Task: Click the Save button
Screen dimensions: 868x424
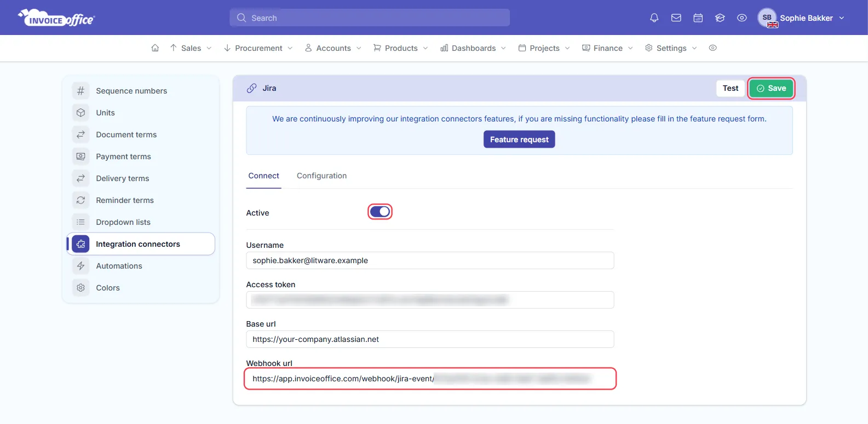Action: coord(771,88)
